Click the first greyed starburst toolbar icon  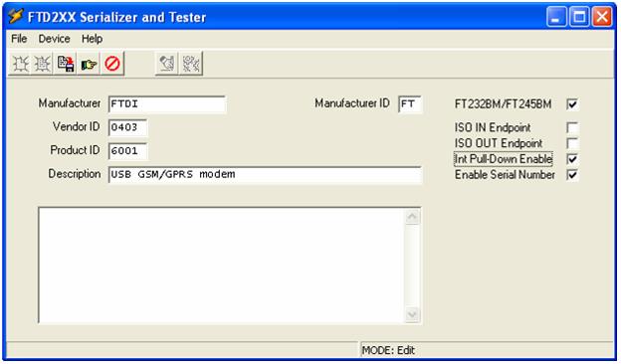click(20, 64)
